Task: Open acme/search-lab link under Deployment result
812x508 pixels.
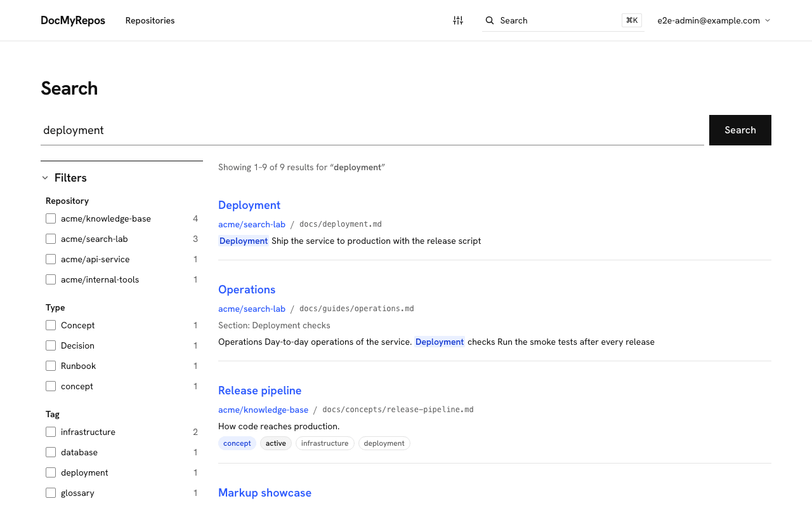Action: coord(252,224)
